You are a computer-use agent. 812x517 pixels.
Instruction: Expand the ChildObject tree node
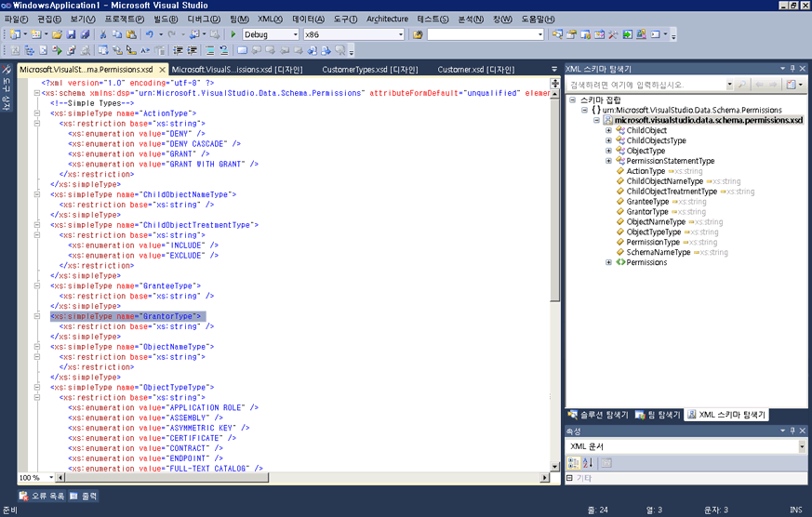pos(609,130)
